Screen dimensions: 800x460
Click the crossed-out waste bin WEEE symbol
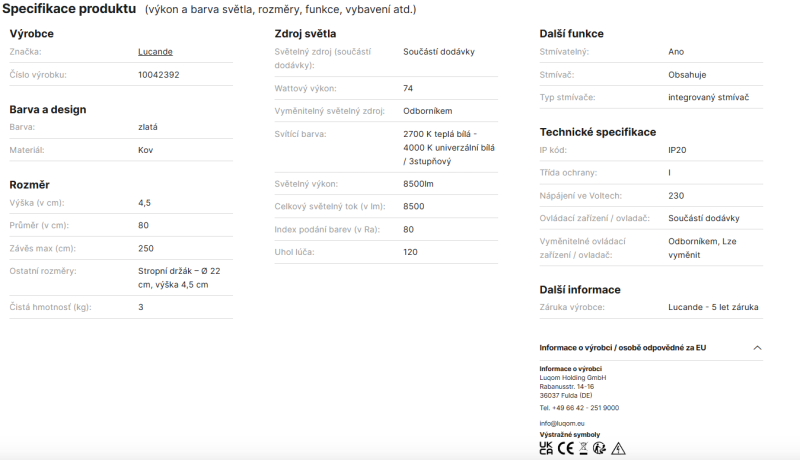[583, 448]
